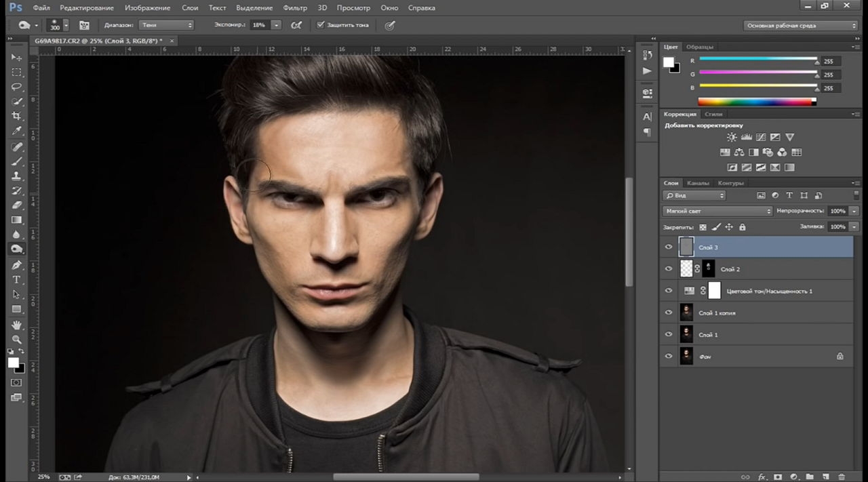Open the Файл menu

point(41,8)
